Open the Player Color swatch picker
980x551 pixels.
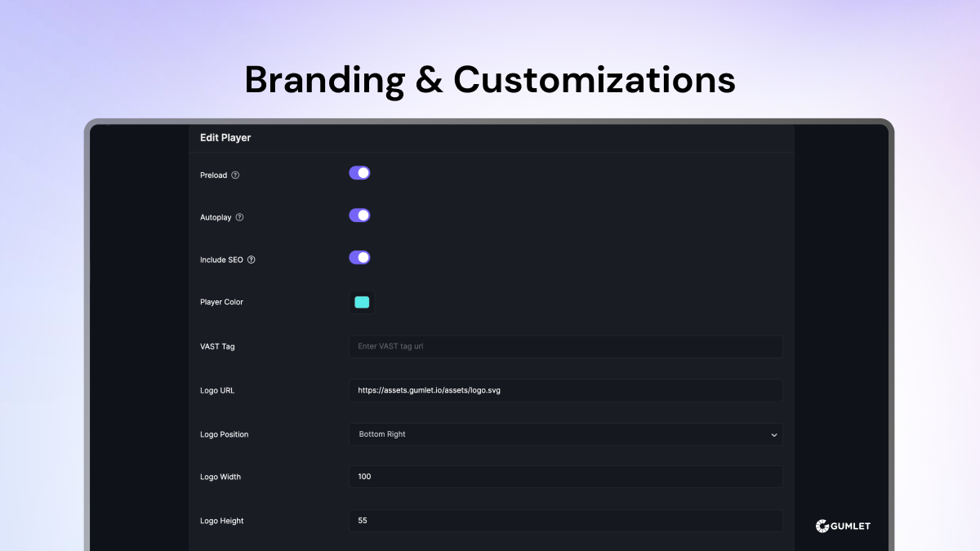pyautogui.click(x=362, y=302)
